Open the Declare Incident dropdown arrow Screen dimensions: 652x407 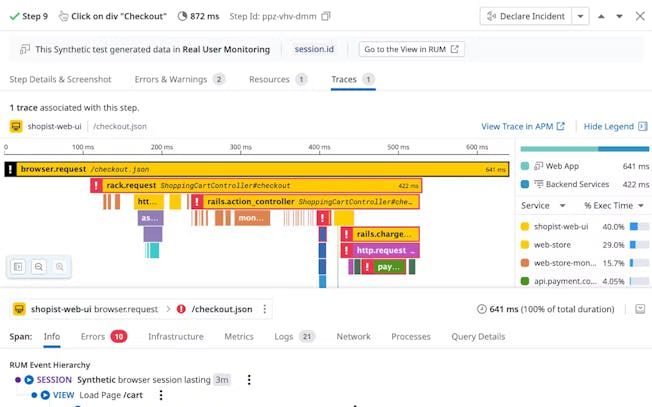click(x=582, y=17)
